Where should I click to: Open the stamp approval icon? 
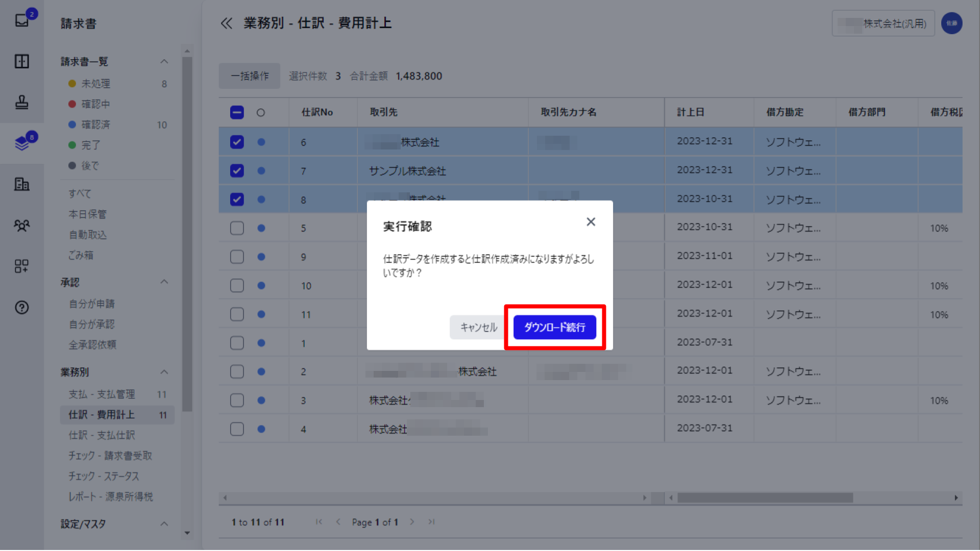click(22, 102)
